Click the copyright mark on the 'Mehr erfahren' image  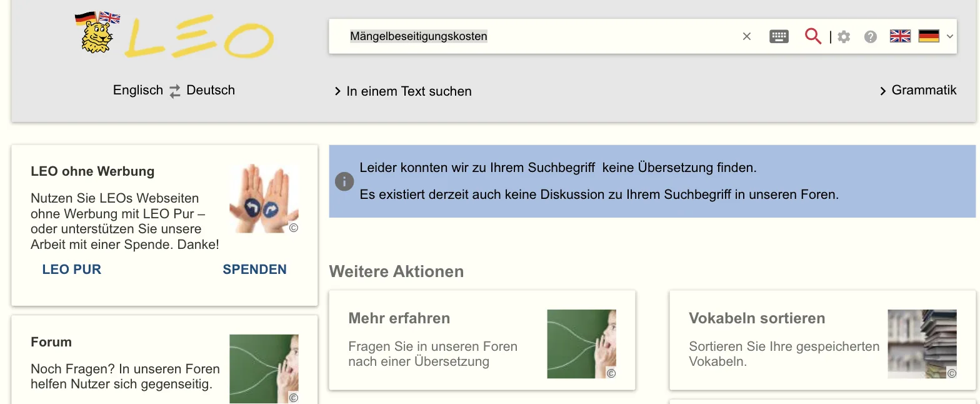point(611,373)
